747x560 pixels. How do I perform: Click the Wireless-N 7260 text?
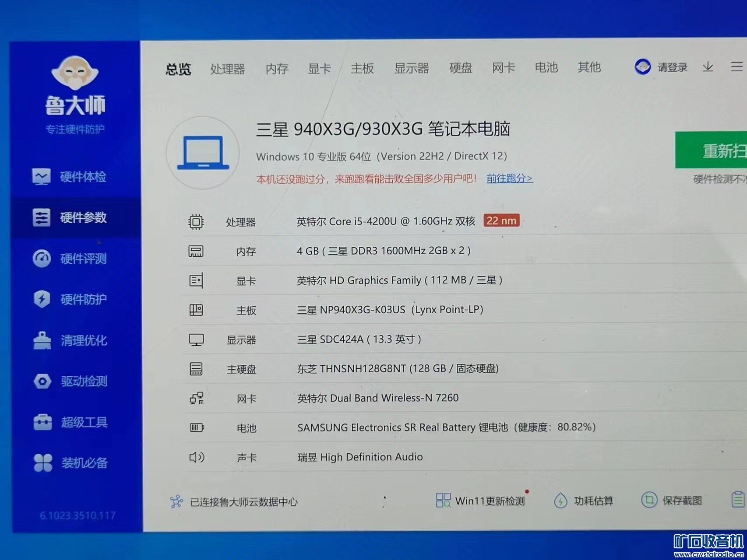pos(378,398)
